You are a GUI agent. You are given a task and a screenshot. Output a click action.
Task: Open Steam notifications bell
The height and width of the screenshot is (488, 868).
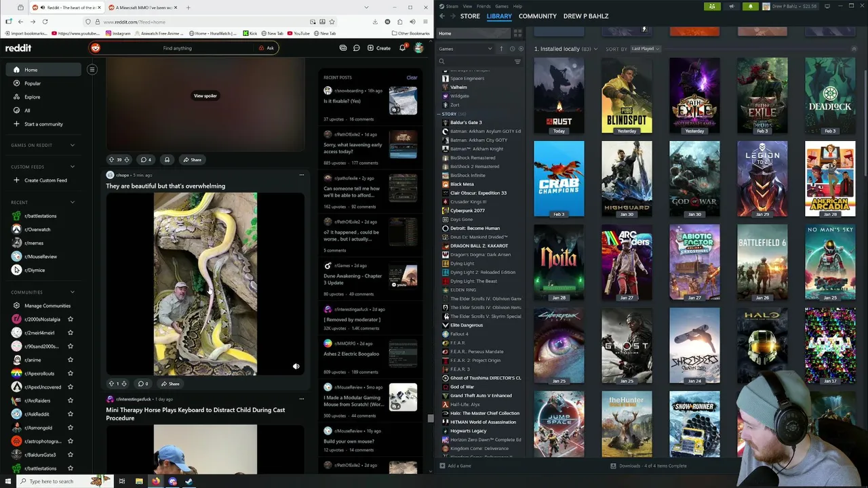point(751,6)
